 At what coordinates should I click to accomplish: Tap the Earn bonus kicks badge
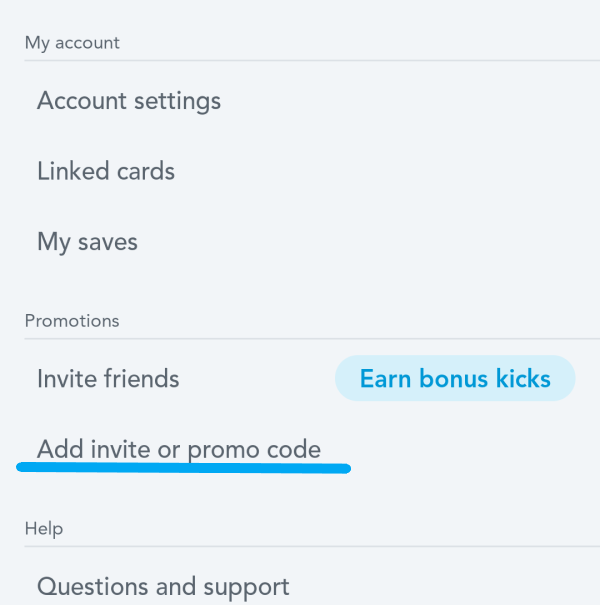click(x=455, y=379)
